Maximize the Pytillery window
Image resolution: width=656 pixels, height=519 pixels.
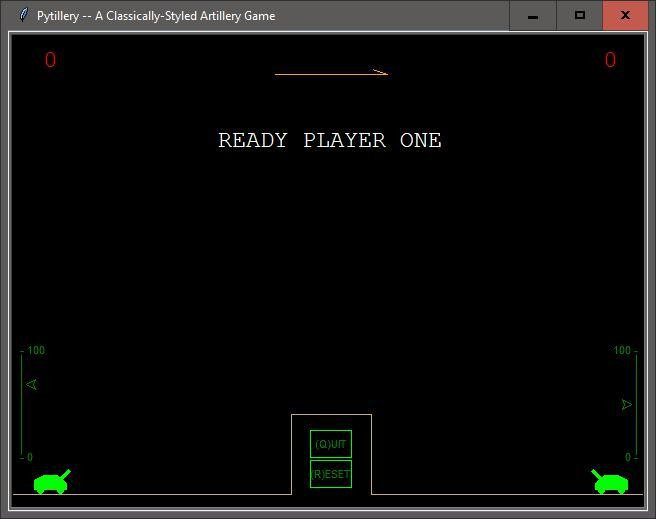[579, 16]
